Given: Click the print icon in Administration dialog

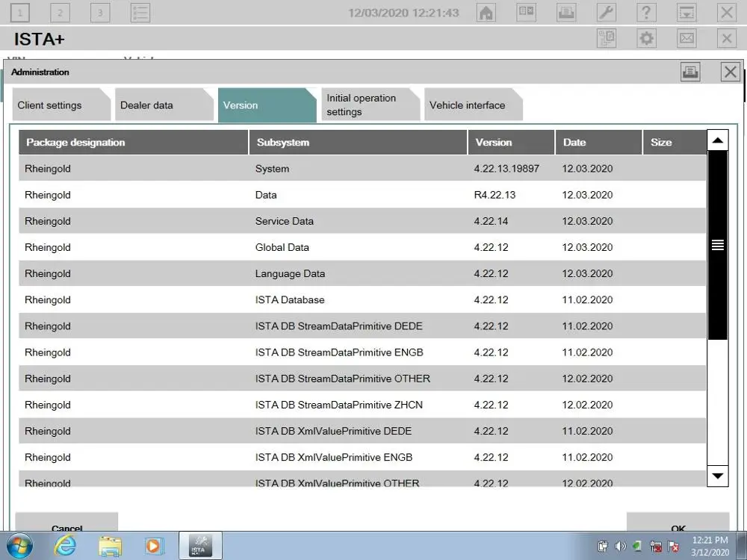Looking at the screenshot, I should pyautogui.click(x=690, y=72).
